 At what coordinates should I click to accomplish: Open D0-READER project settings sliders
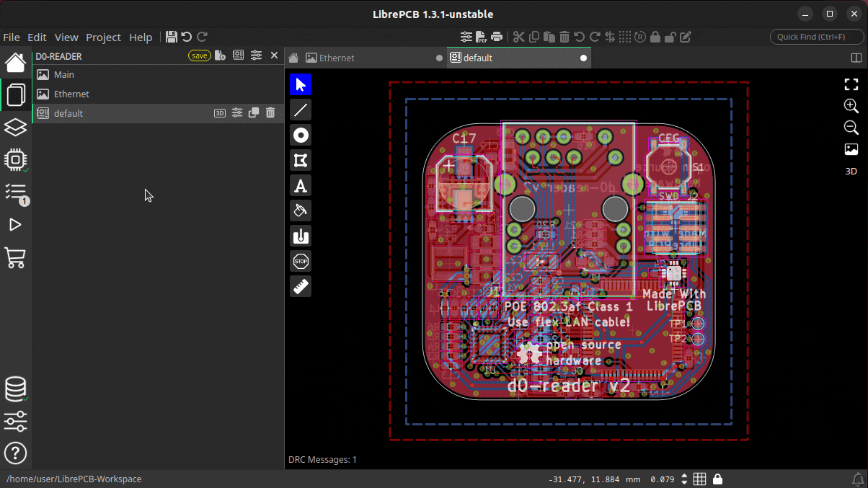pos(256,56)
